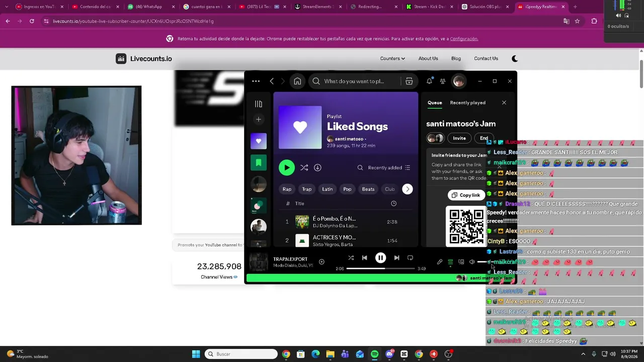Click Windows taskbar Buscar search box
Viewport: 644px width, 362px height.
tap(242, 354)
